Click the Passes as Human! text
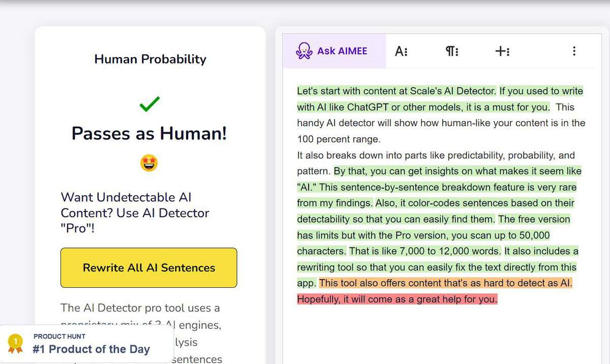This screenshot has height=364, width=610. pos(149,133)
